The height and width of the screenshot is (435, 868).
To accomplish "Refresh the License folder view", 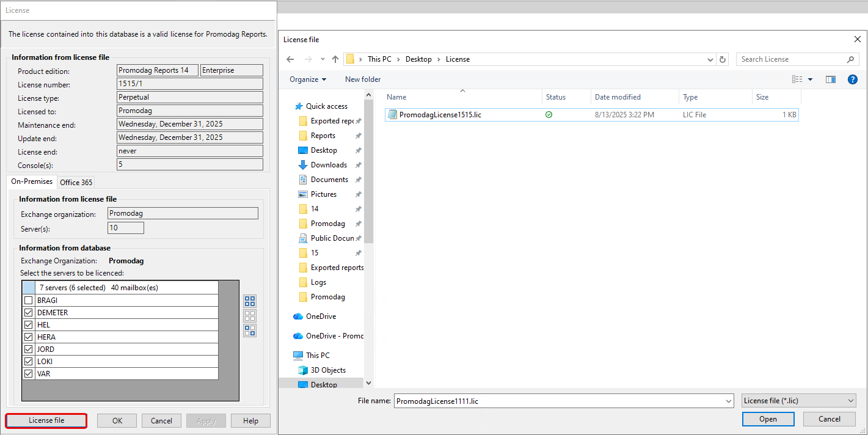I will tap(722, 59).
